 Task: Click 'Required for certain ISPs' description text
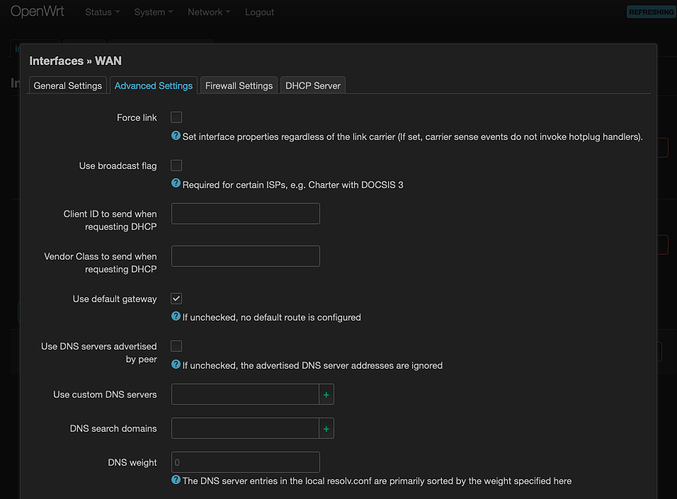pyautogui.click(x=293, y=185)
